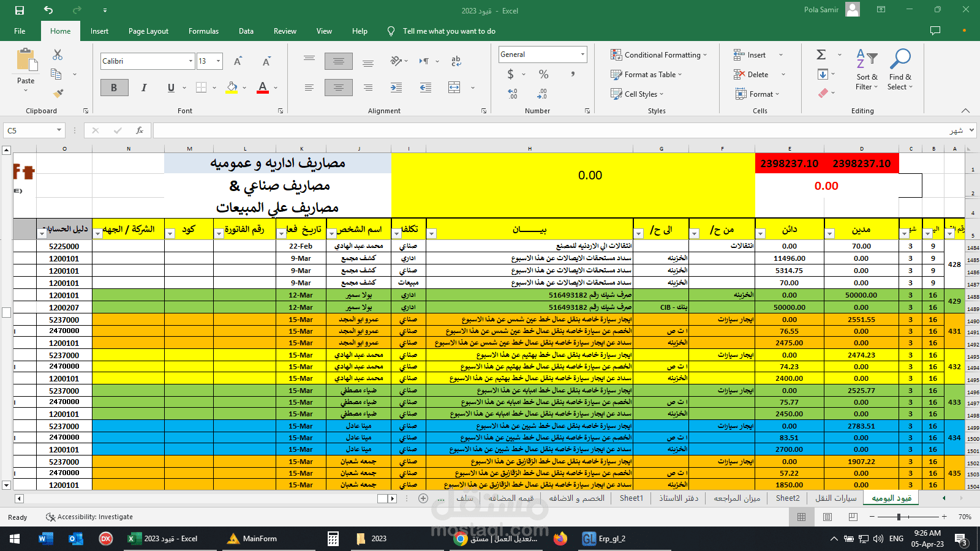This screenshot has width=980, height=551.
Task: Apply the AutoSum function
Action: click(820, 54)
